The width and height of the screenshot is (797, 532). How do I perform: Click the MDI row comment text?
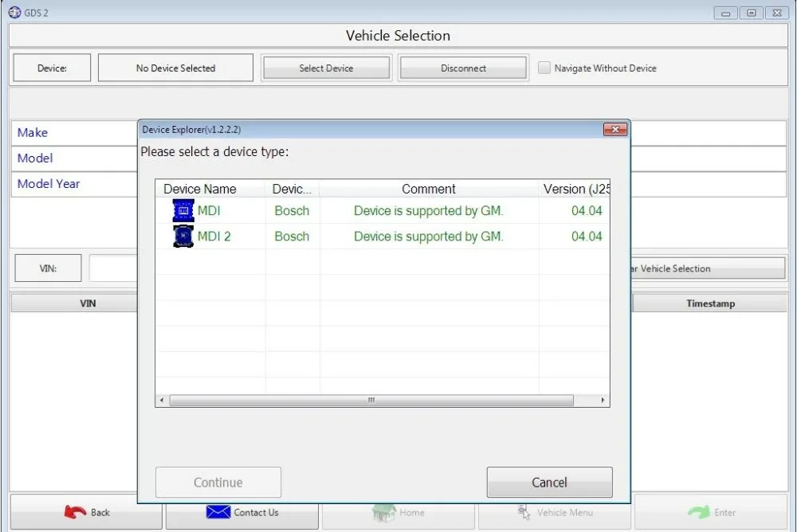click(x=429, y=210)
